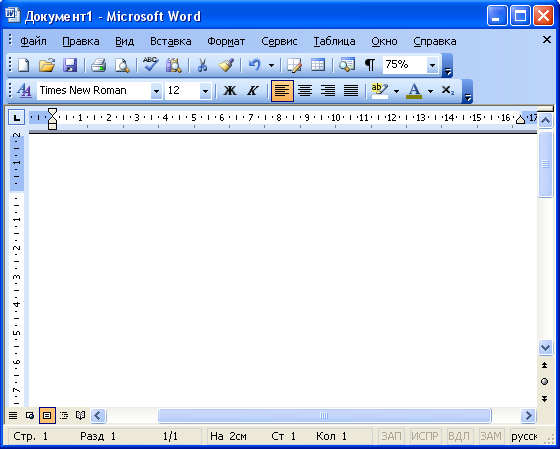Click the font color A swatch
This screenshot has width=560, height=449.
414,91
